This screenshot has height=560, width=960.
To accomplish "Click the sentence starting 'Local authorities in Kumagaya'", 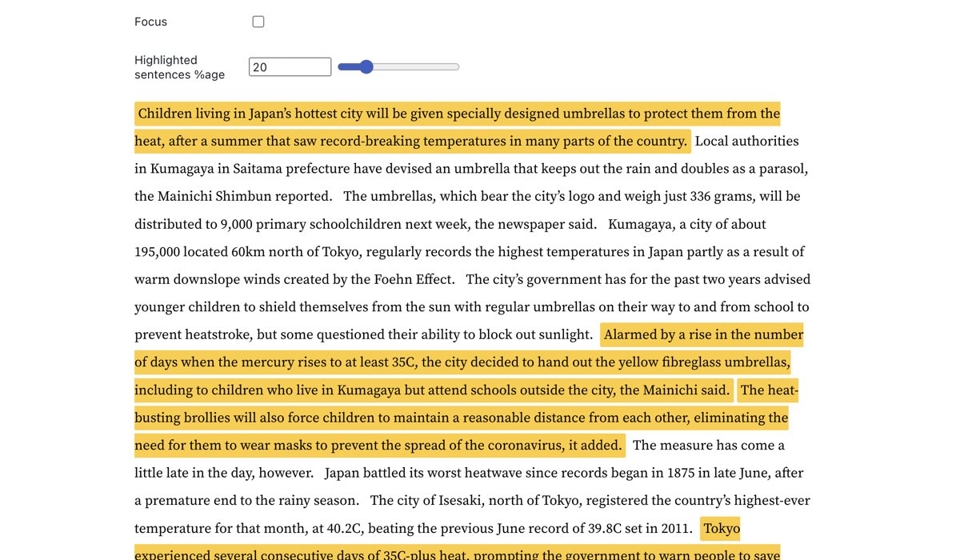I will click(x=472, y=169).
